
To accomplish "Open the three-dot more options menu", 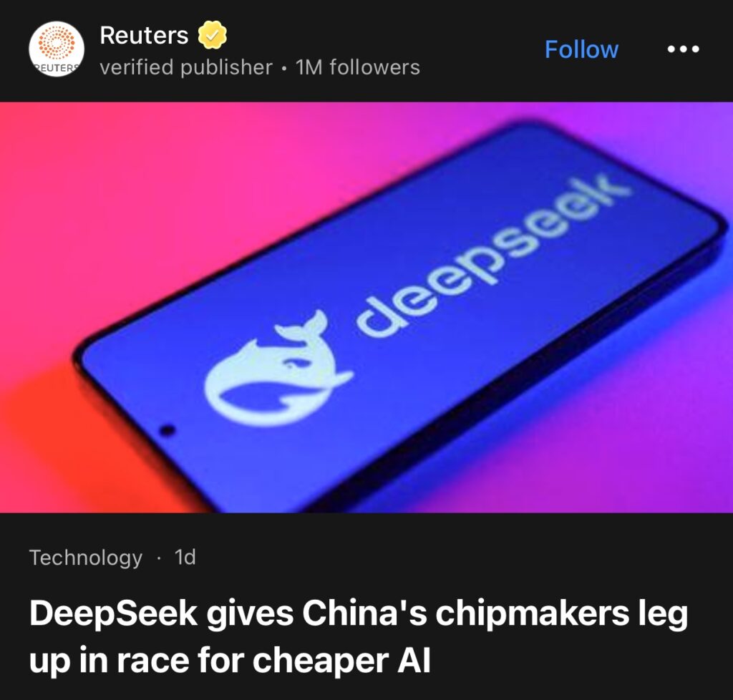I will [684, 49].
